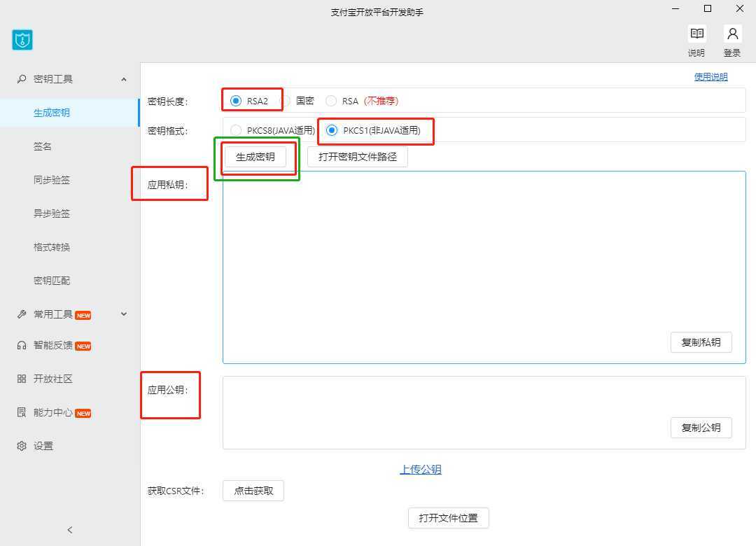Click the 复制公钥 button
The width and height of the screenshot is (756, 546).
click(701, 427)
